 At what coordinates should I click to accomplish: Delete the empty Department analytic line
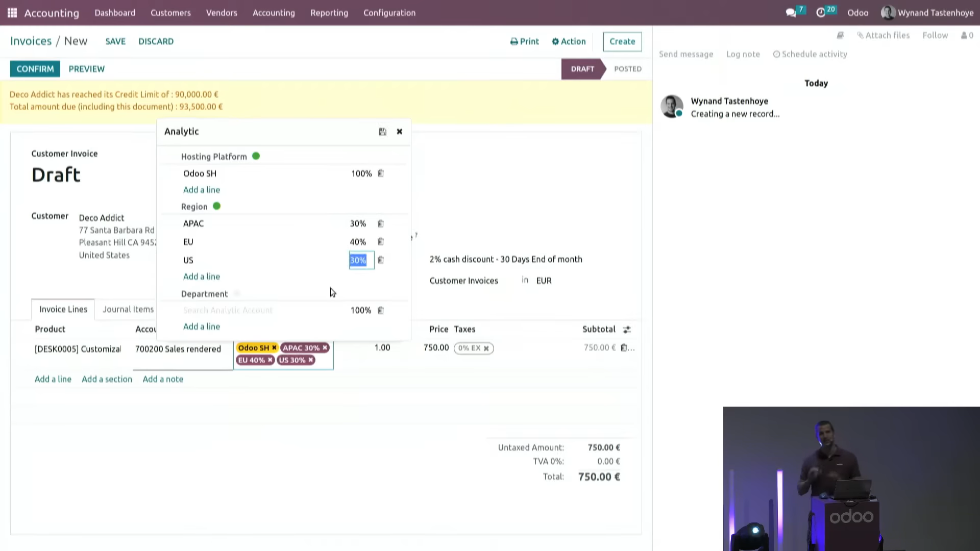point(381,310)
